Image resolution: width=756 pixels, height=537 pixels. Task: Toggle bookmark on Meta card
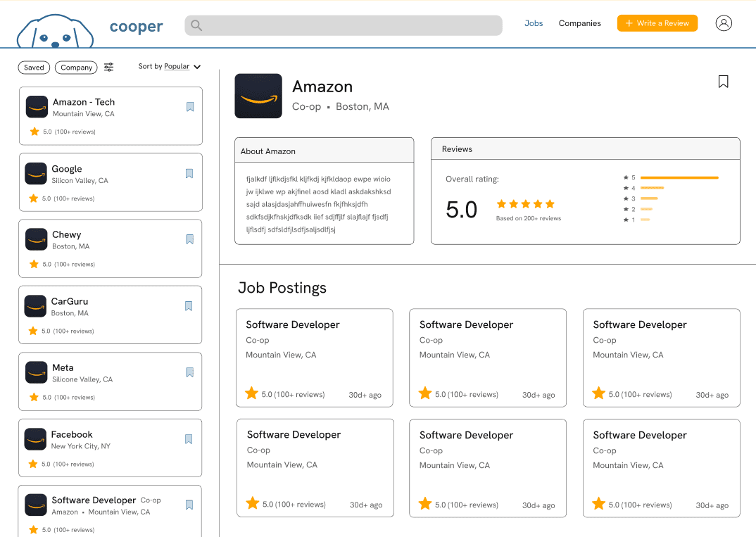[x=190, y=372]
